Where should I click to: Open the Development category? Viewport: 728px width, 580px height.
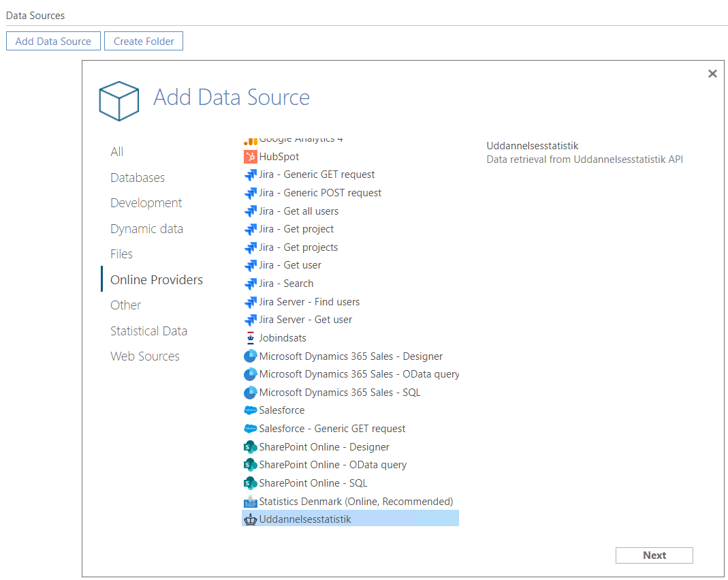coord(146,203)
